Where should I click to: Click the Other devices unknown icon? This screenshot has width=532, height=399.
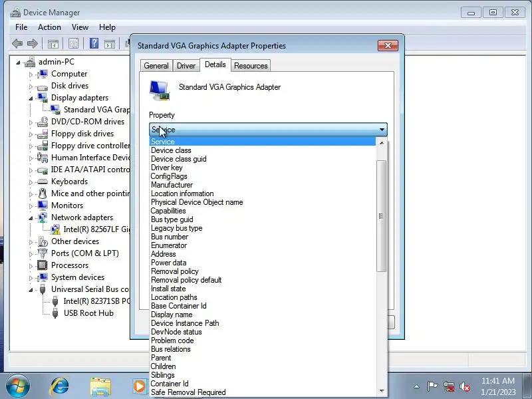tap(43, 241)
